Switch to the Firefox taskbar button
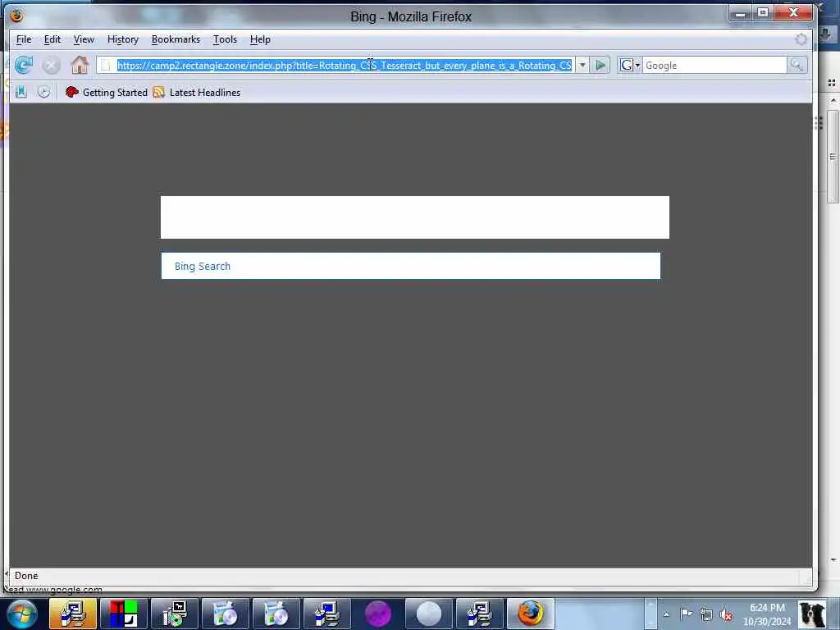Image resolution: width=840 pixels, height=630 pixels. pos(531,614)
